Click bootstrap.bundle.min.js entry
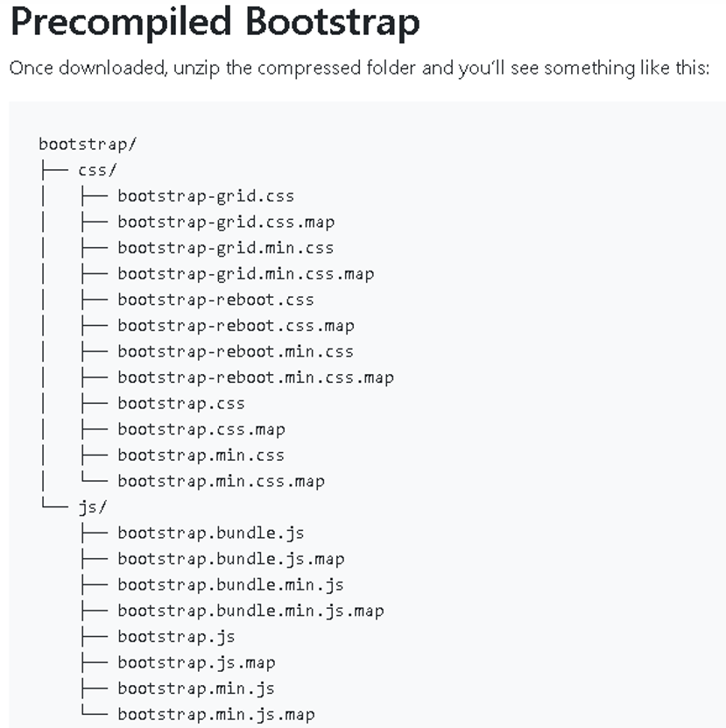Viewport: 726px width, 728px height. [230, 585]
